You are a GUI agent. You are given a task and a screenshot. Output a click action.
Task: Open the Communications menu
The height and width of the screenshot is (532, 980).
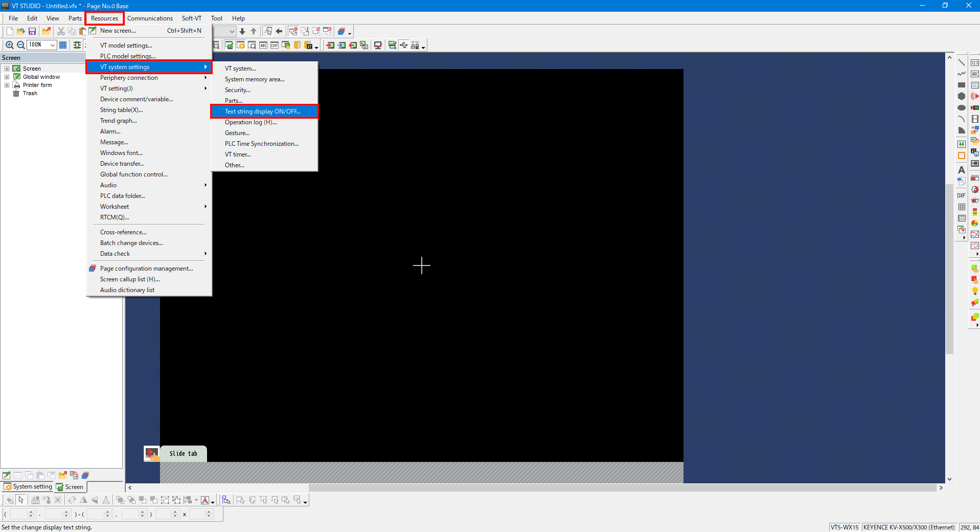150,18
